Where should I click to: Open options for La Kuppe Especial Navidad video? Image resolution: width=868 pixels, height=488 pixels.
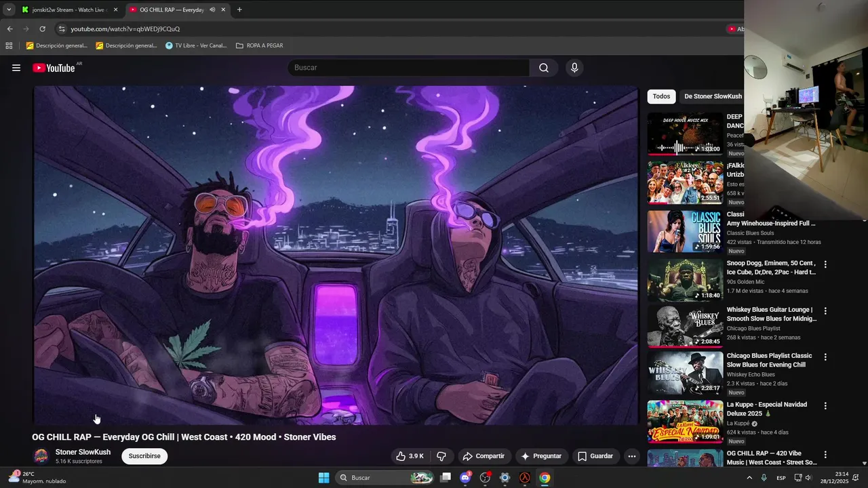825,406
